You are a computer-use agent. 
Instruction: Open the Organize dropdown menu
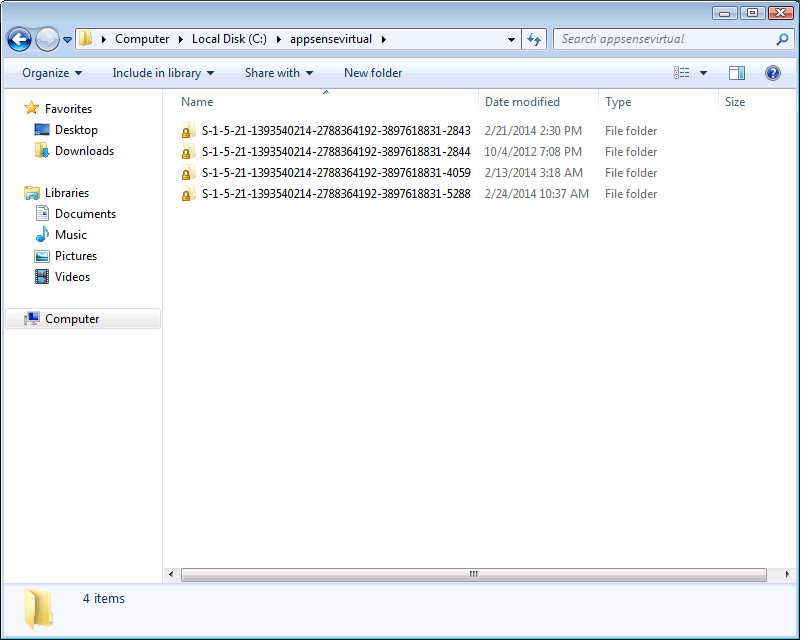pos(52,73)
